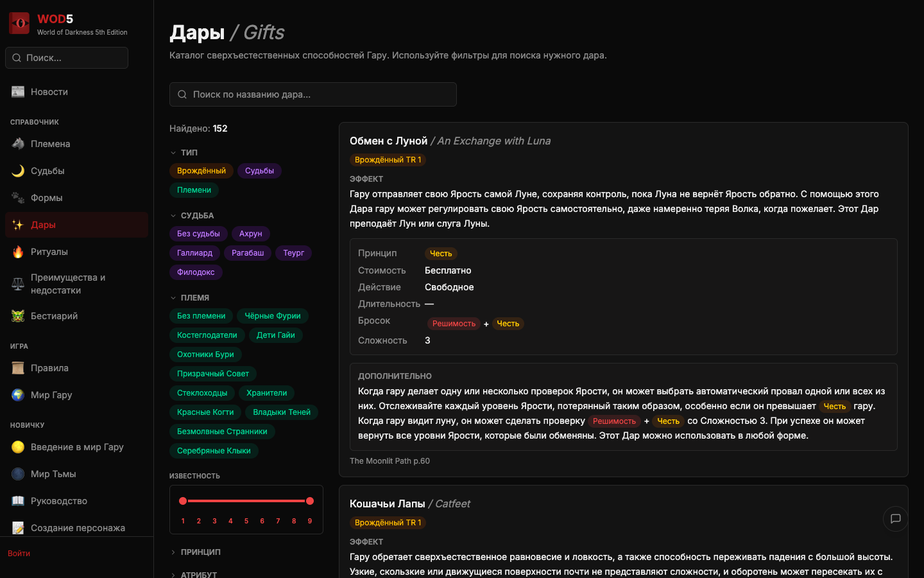Screen dimensions: 924x578
Task: Click the dark moon icon beside Мир Тьмы
Action: pos(18,474)
